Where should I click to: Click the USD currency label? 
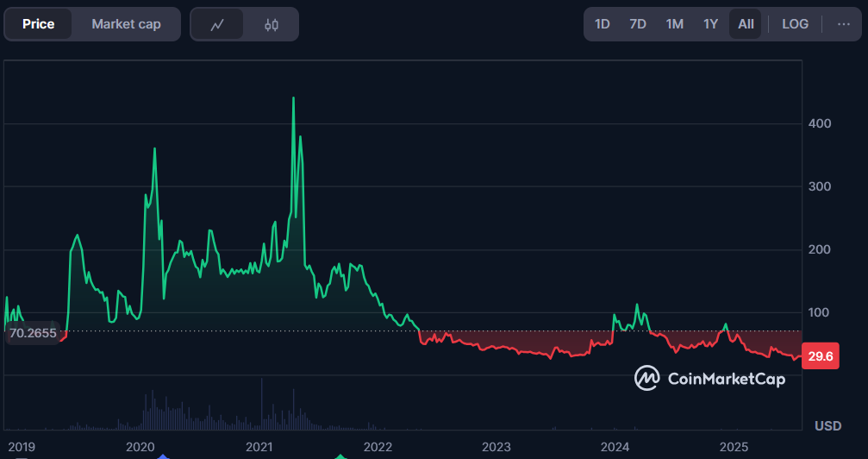coord(828,425)
